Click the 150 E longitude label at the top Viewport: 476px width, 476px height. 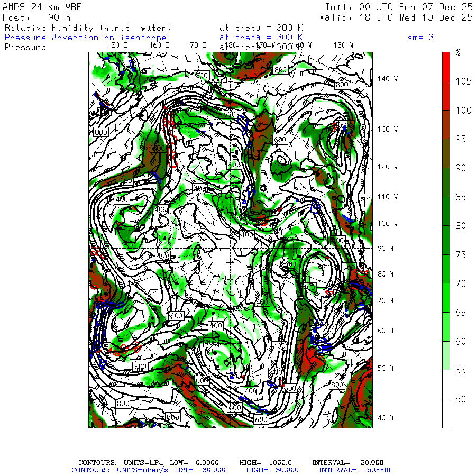click(117, 45)
